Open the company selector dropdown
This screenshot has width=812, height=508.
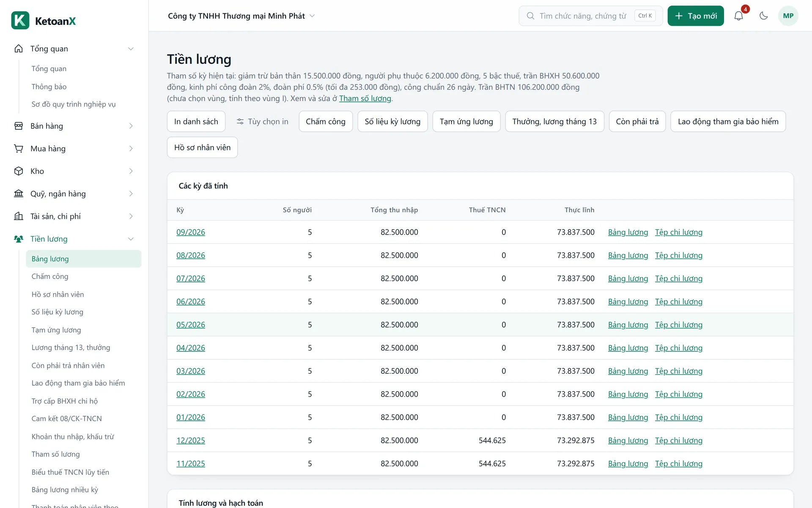241,16
